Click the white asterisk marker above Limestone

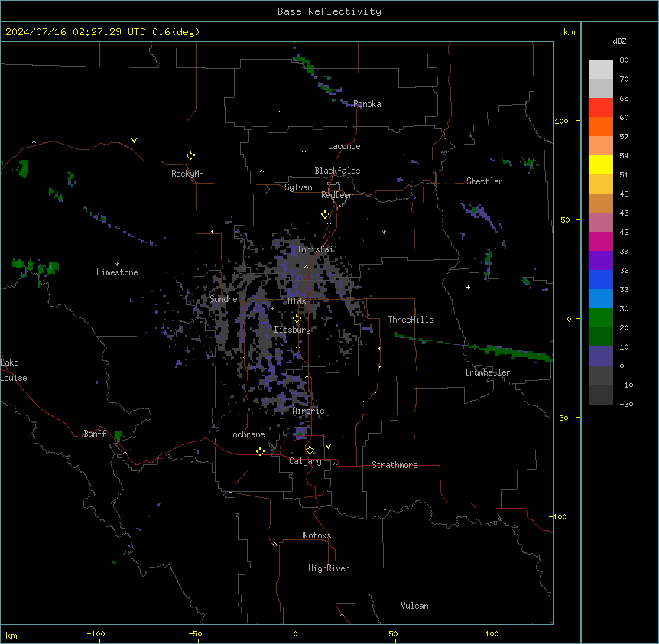(117, 265)
